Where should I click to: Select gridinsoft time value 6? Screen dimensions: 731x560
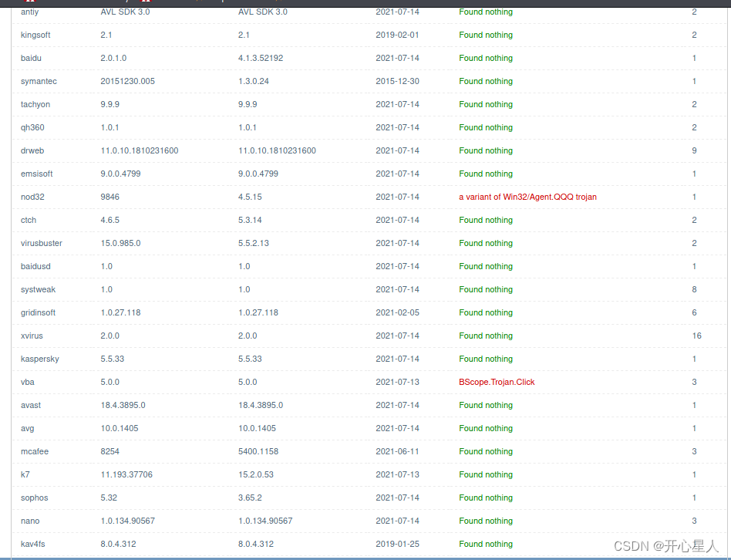(694, 313)
